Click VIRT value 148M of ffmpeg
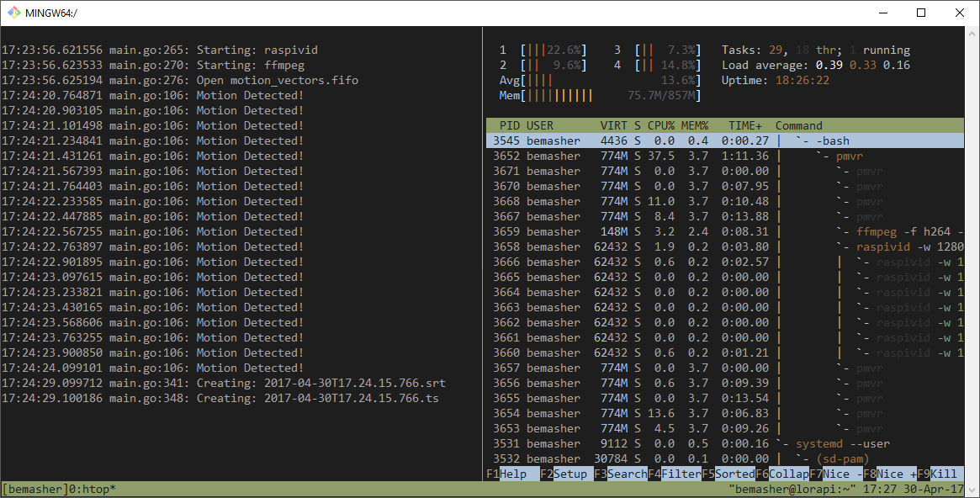The width and height of the screenshot is (980, 498). point(614,232)
